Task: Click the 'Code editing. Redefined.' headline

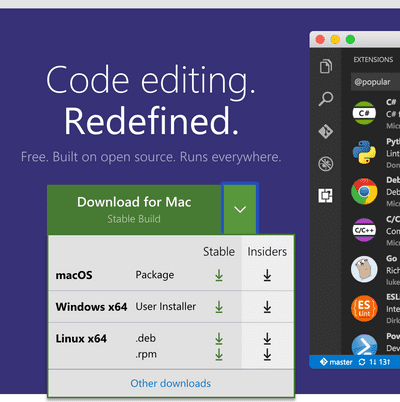Action: point(151,100)
